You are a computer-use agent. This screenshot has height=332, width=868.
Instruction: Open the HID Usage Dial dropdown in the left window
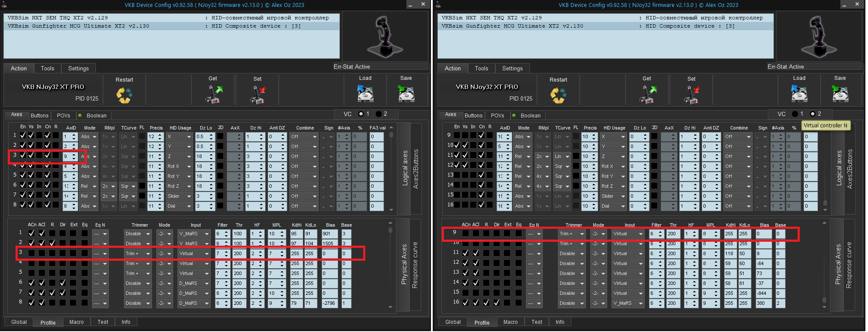(x=179, y=206)
